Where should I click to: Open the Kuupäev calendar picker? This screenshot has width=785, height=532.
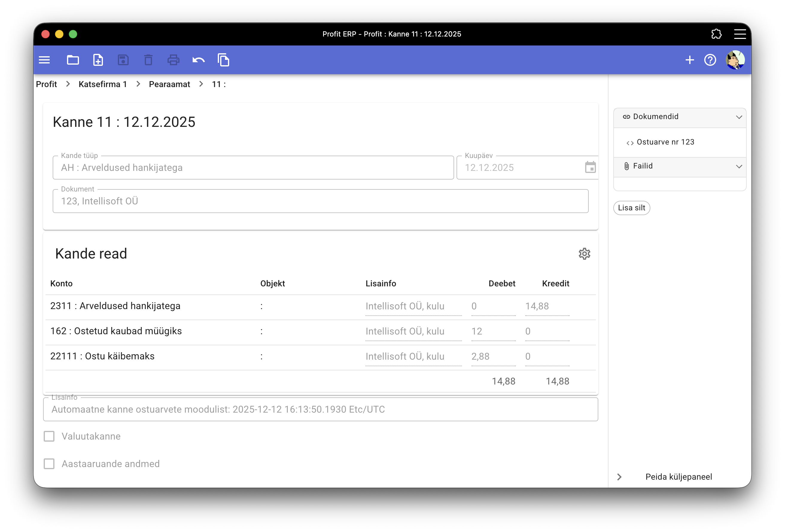coord(590,167)
